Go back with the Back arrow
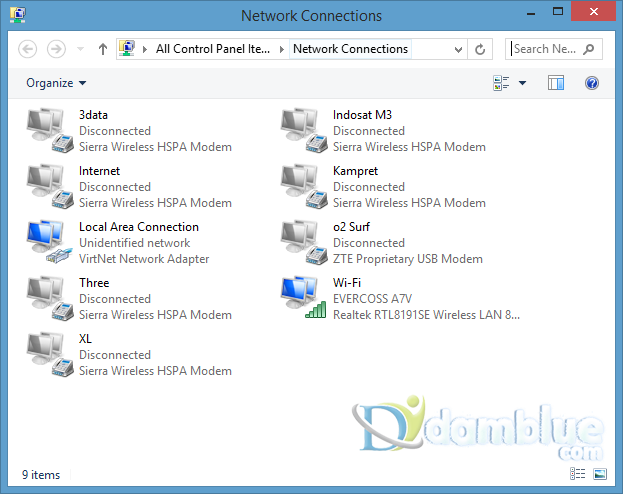The image size is (623, 494). coord(28,49)
